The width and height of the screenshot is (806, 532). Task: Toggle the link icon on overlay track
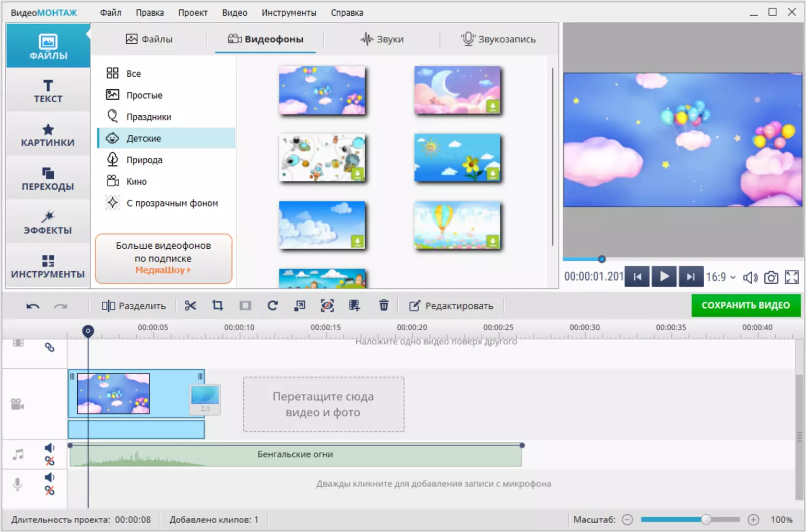50,347
